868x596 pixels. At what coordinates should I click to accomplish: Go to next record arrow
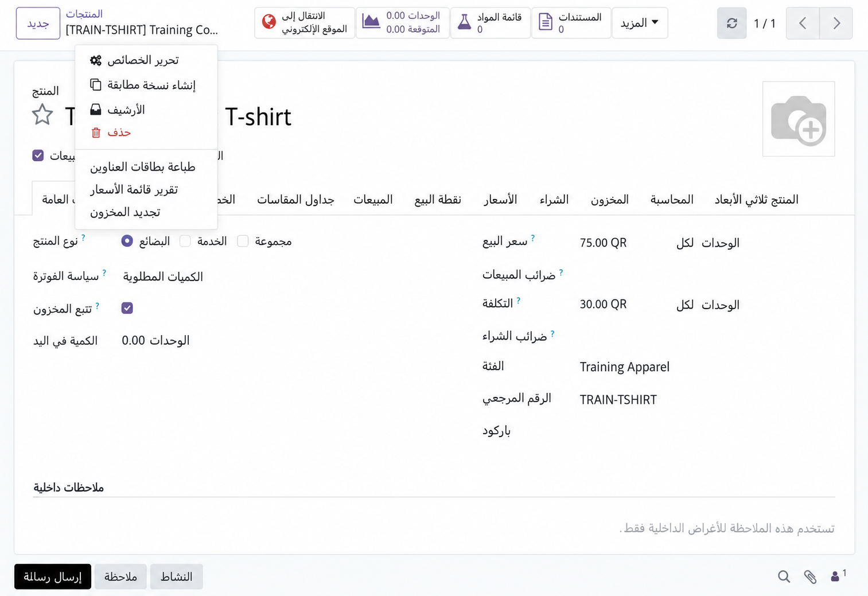click(x=836, y=23)
